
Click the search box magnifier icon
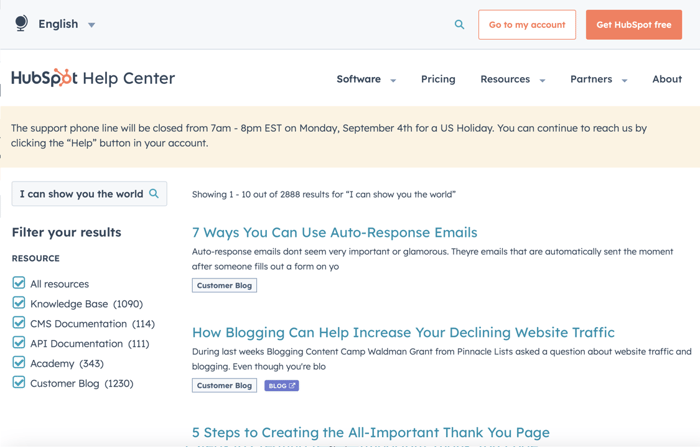tap(154, 193)
